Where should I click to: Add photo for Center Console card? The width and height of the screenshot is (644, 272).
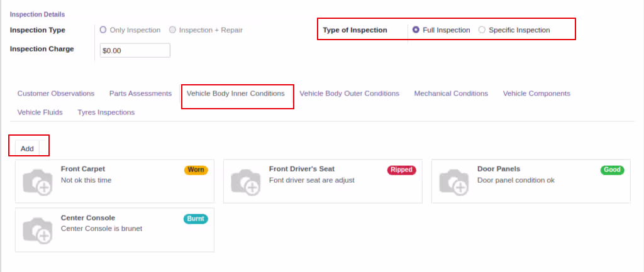38,231
